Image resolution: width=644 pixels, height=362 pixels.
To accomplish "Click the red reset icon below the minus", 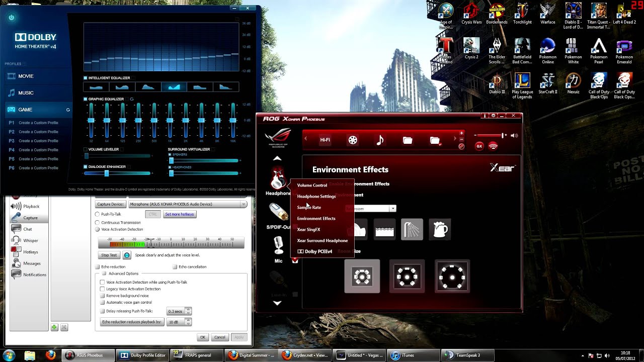I will pyautogui.click(x=461, y=146).
